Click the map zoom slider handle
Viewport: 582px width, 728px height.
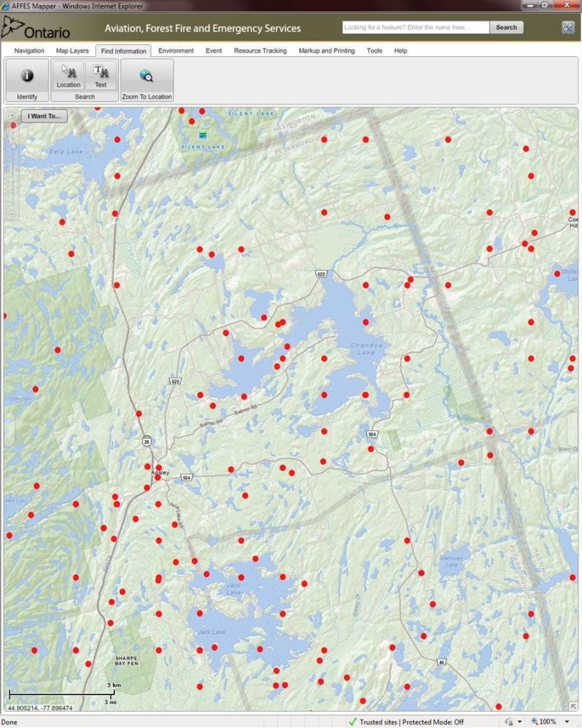coord(13,146)
